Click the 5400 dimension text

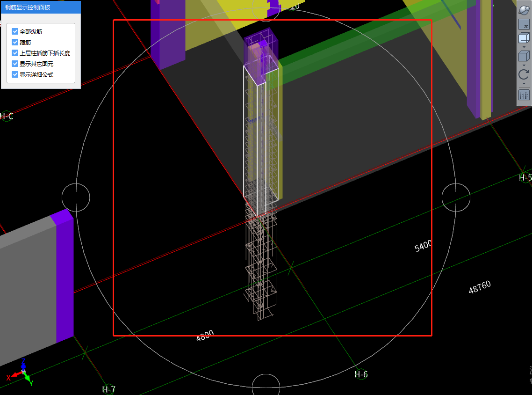coord(423,246)
